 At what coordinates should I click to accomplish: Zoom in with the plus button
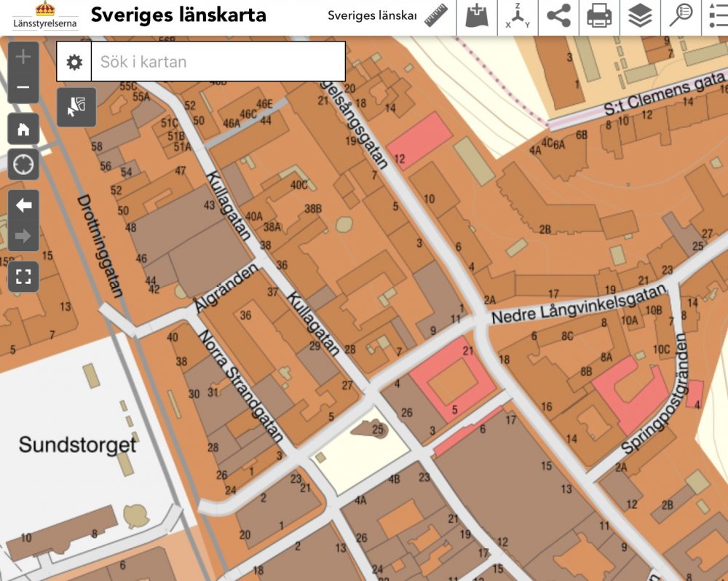pyautogui.click(x=23, y=57)
